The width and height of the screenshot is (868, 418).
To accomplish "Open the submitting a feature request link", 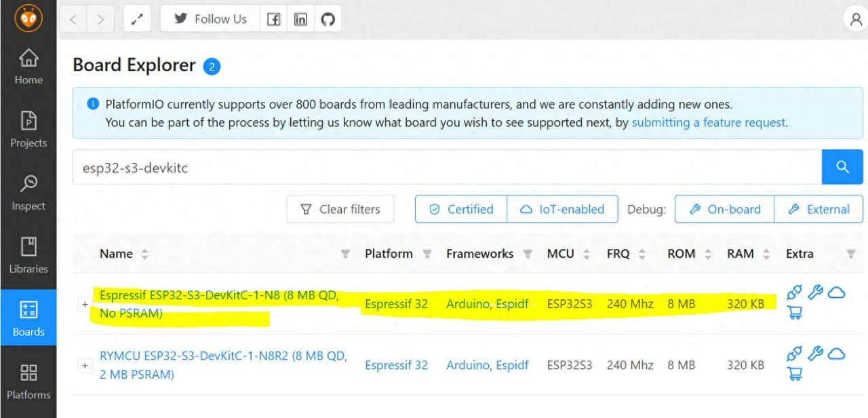I will click(x=708, y=123).
